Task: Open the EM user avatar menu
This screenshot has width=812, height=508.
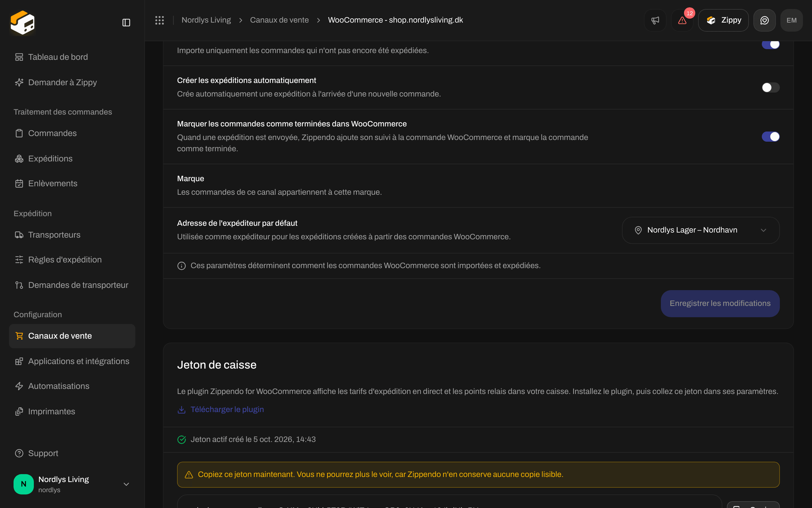Action: (791, 20)
